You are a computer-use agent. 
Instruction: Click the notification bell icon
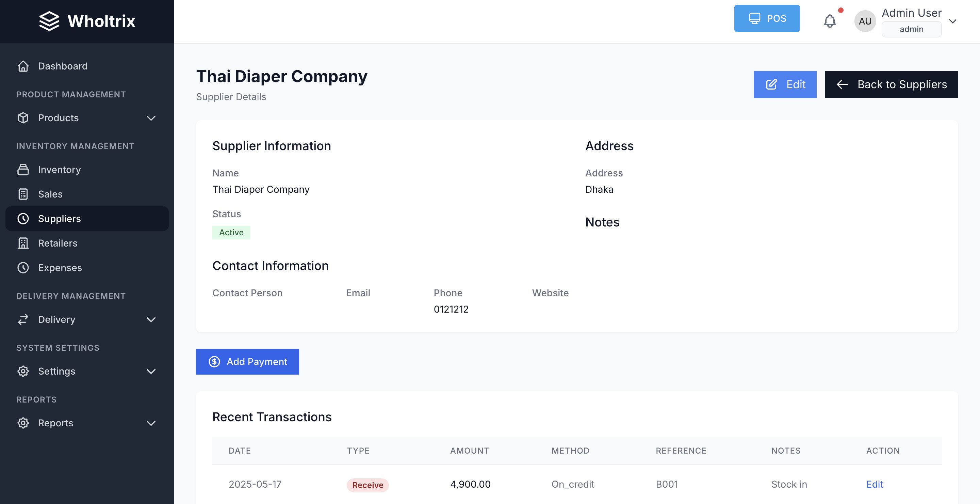[x=829, y=21]
